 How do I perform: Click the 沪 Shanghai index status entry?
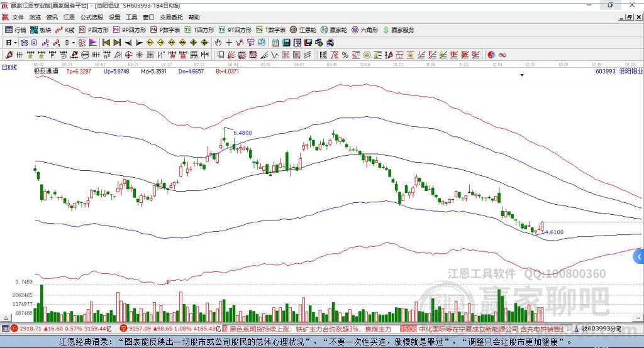(x=61, y=329)
